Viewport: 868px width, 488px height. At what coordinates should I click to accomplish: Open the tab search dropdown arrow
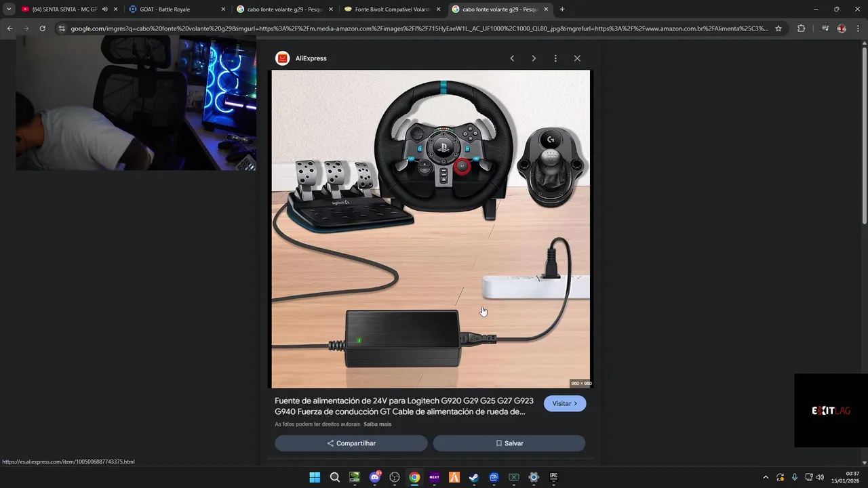[9, 9]
